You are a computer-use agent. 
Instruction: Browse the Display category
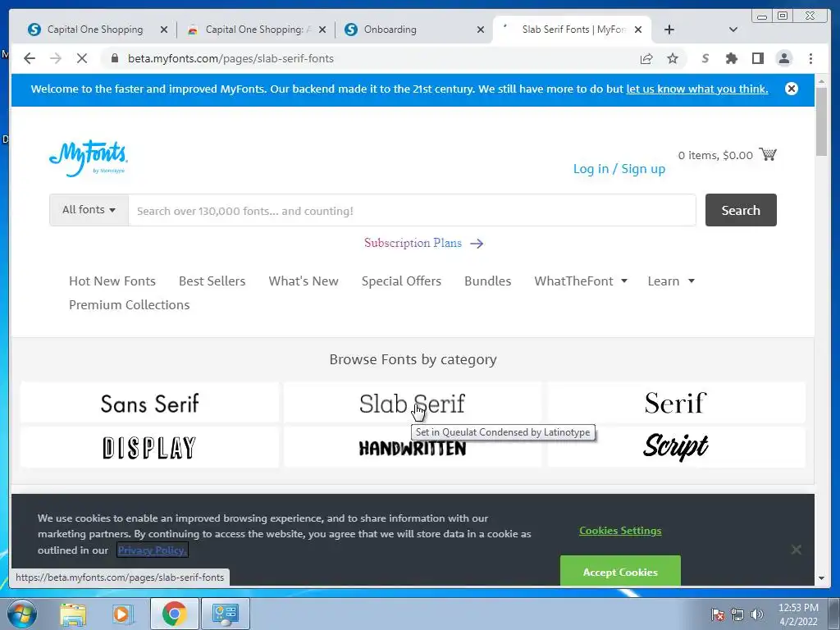point(149,447)
